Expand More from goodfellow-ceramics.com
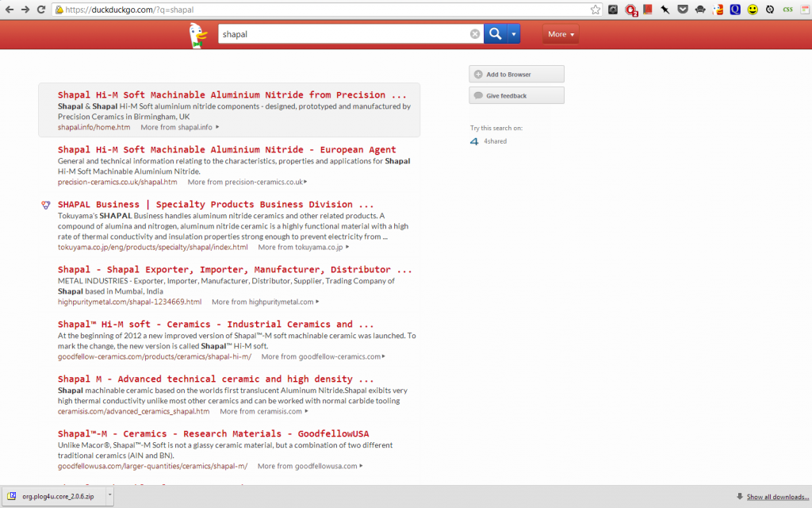Image resolution: width=812 pixels, height=508 pixels. tap(324, 356)
